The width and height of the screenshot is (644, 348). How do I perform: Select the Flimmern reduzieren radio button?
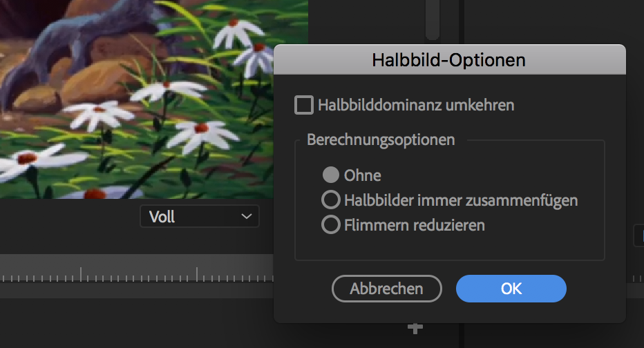pyautogui.click(x=331, y=225)
